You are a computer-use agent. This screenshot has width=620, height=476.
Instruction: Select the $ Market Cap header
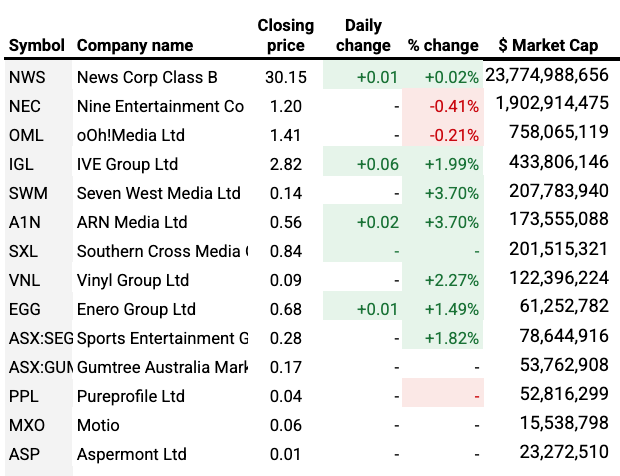pyautogui.click(x=548, y=46)
